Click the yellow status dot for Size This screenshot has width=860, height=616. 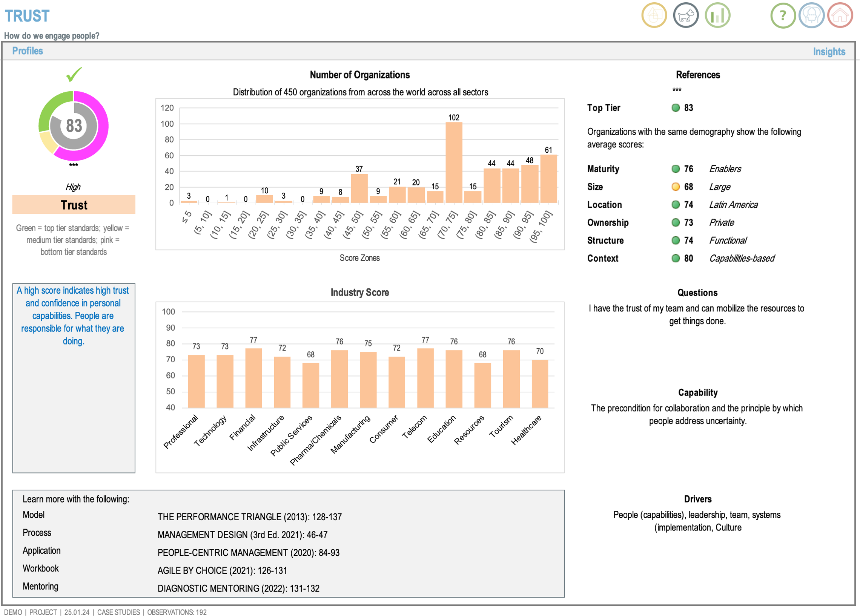pos(676,187)
